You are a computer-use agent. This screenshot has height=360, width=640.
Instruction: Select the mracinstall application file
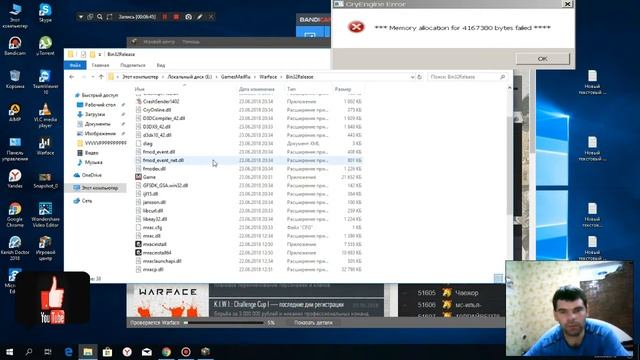pyautogui.click(x=154, y=244)
